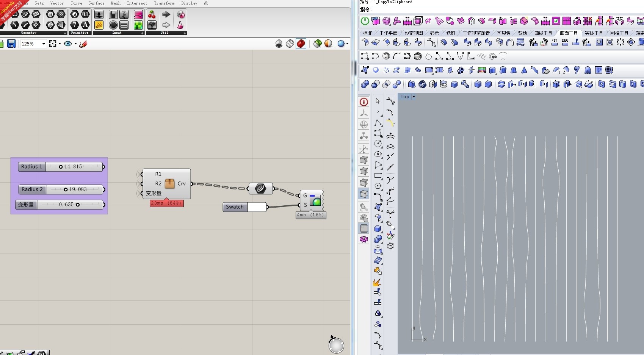Select Rhino pointer selection tool
644x355 pixels.
click(378, 101)
